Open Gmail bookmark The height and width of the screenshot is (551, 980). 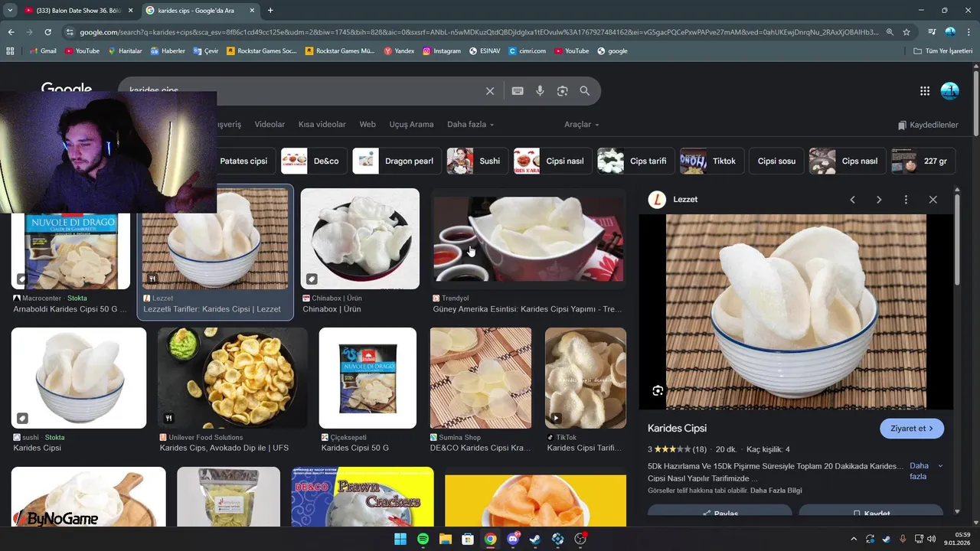click(43, 51)
